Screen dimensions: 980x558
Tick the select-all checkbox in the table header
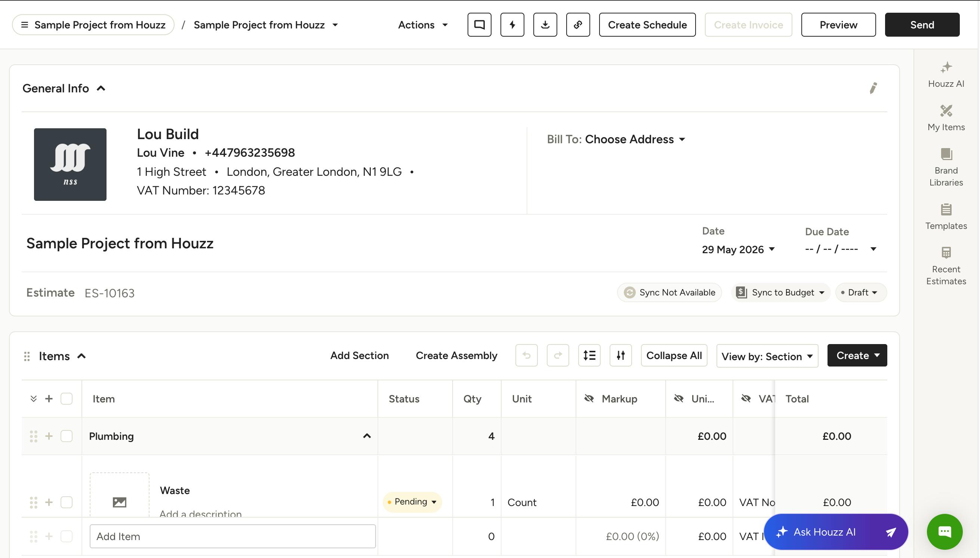67,399
